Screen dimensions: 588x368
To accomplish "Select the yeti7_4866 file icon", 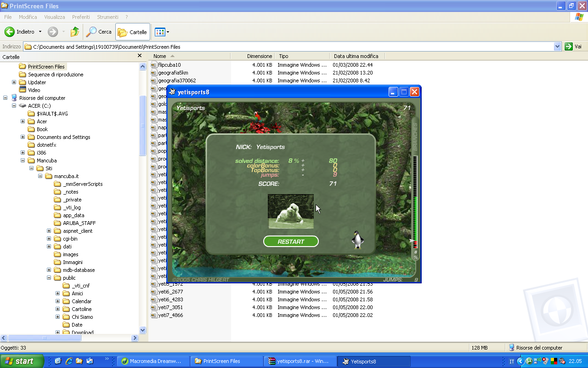I will point(154,315).
